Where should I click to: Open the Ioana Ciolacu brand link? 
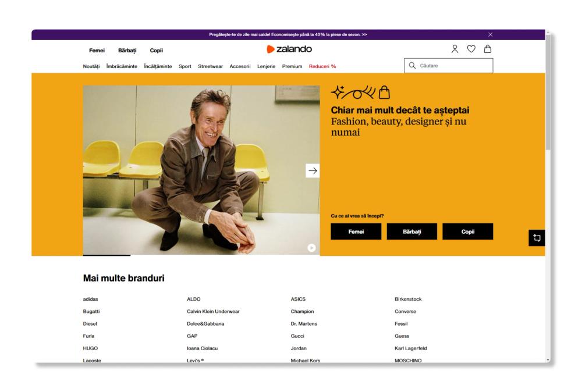203,348
